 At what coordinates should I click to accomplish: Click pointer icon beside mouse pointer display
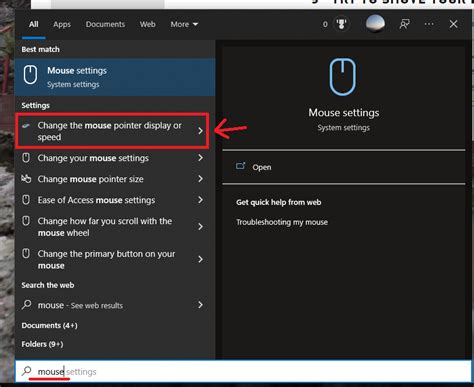26,126
